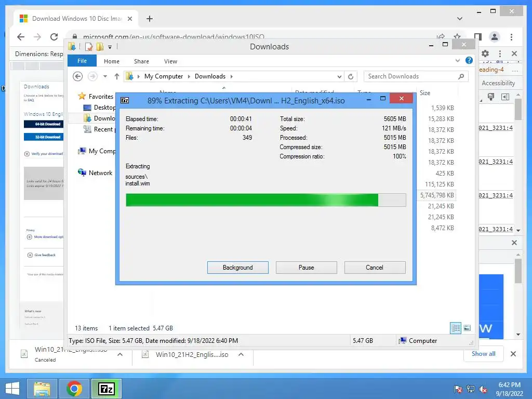Viewport: 532px width, 399px height.
Task: Expand the breadcrumb arrow after Downloads
Action: click(x=231, y=76)
